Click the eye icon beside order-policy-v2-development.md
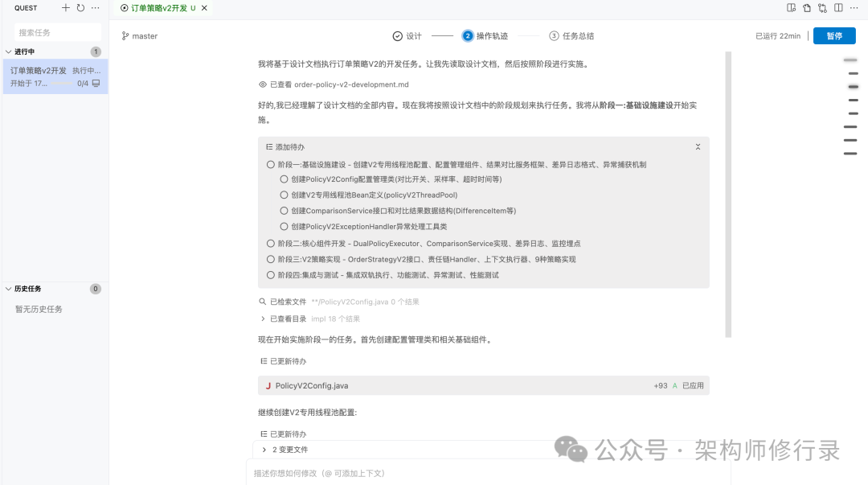This screenshot has width=868, height=485. click(x=263, y=84)
